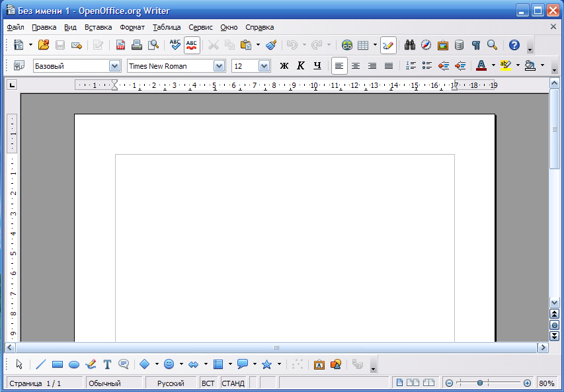Open the Find & Replace binoculars icon
The width and height of the screenshot is (564, 392).
coord(410,45)
